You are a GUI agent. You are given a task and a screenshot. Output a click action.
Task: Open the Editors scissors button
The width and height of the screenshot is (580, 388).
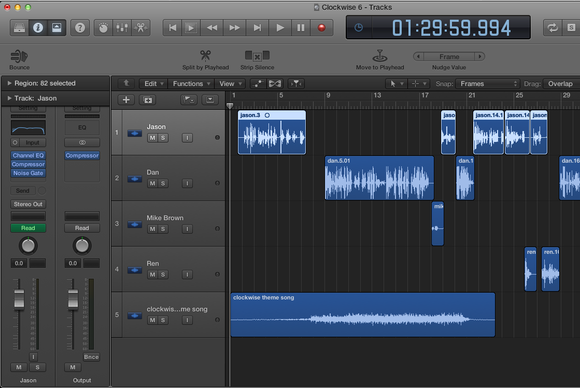141,28
